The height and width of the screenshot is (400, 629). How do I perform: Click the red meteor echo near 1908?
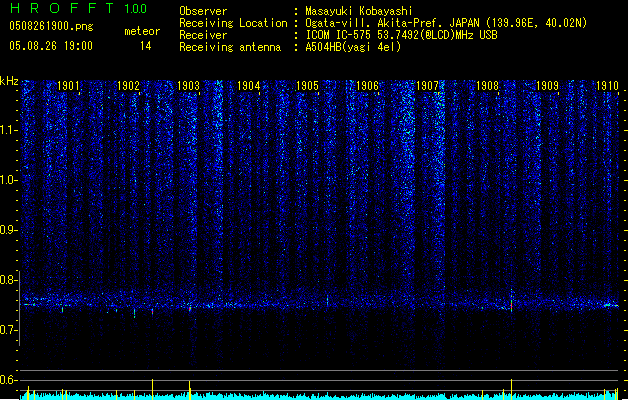click(511, 306)
